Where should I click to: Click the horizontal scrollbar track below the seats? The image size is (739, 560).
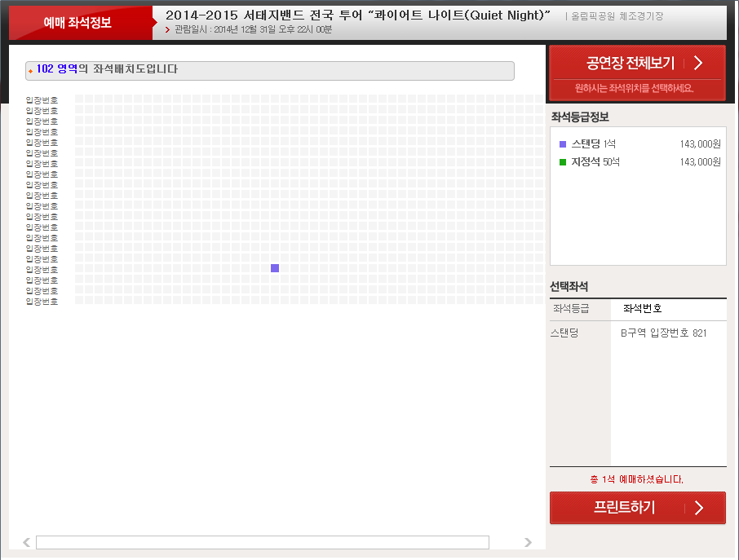click(x=263, y=542)
